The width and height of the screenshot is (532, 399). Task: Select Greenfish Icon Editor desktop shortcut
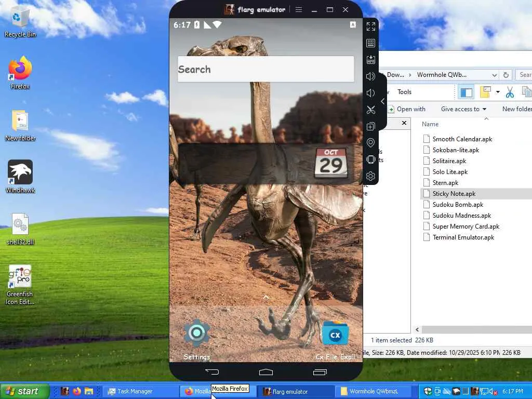click(20, 284)
